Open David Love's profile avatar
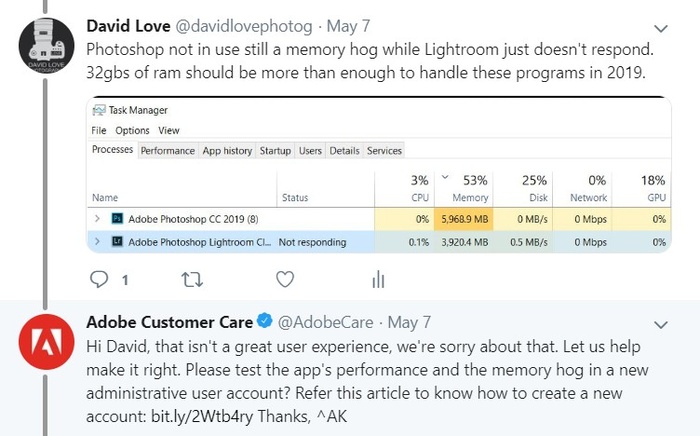Screen dimensions: 700x436 coord(46,45)
